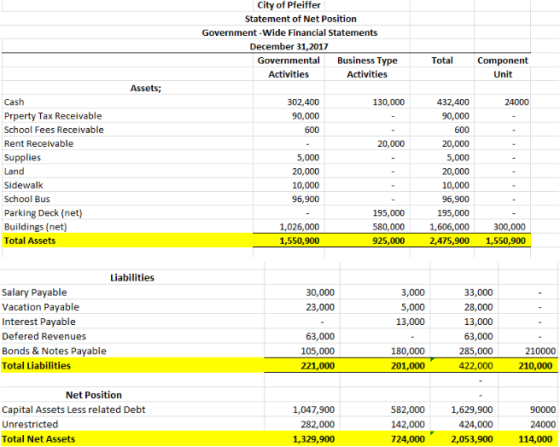
Task: Click the 'Land' row label
Action: (14, 172)
